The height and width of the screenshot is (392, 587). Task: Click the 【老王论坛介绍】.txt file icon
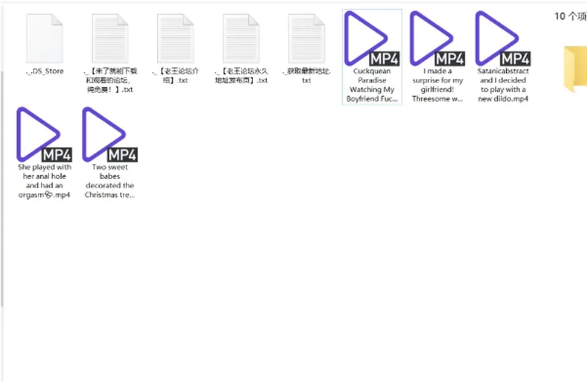click(x=175, y=38)
